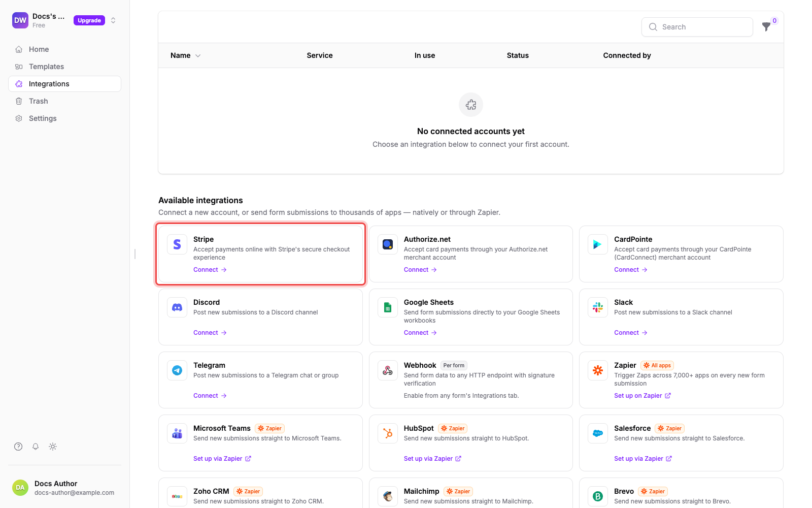Click the All apps badge on Zapier
The image size is (812, 508).
[x=657, y=365]
